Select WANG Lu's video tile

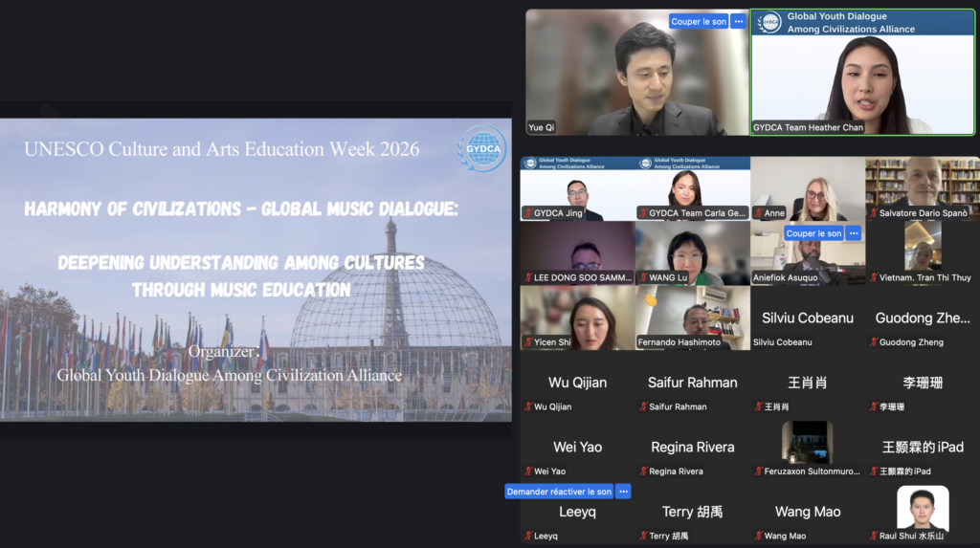coord(693,253)
